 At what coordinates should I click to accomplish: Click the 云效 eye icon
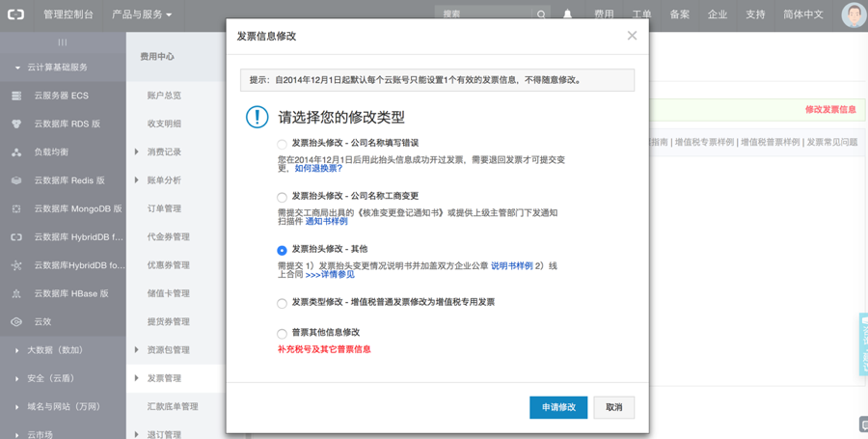tap(16, 321)
